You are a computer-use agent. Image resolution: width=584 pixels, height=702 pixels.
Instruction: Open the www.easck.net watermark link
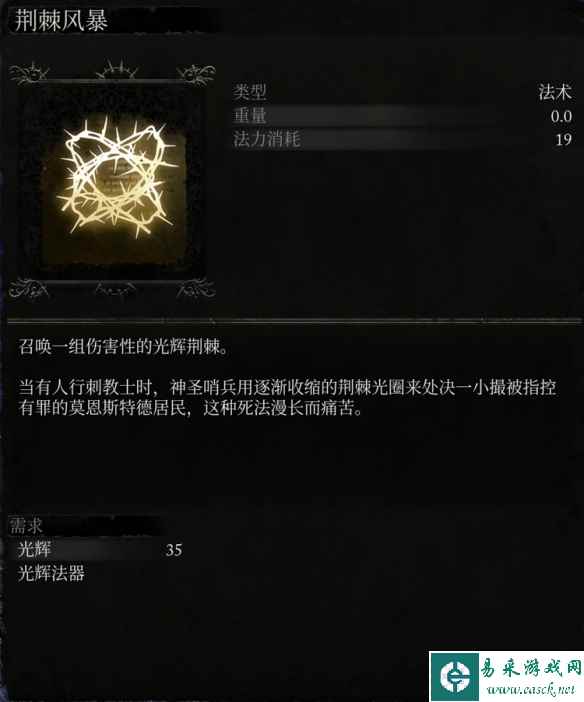[531, 689]
